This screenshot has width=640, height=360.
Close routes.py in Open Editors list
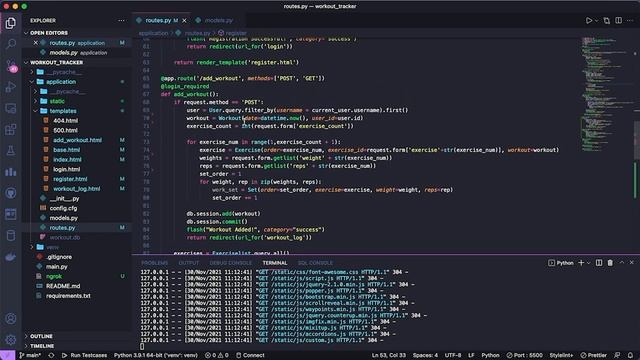click(36, 43)
